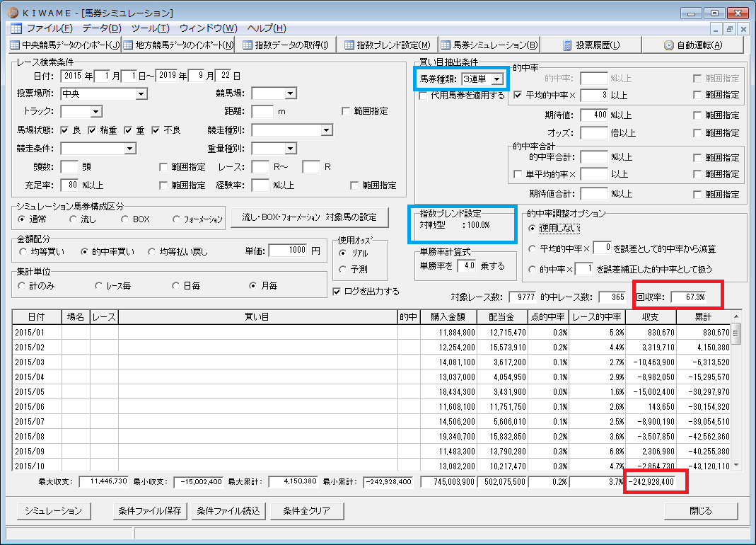This screenshot has height=545, width=756.
Task: Click the シミュレーション button
Action: 54,511
